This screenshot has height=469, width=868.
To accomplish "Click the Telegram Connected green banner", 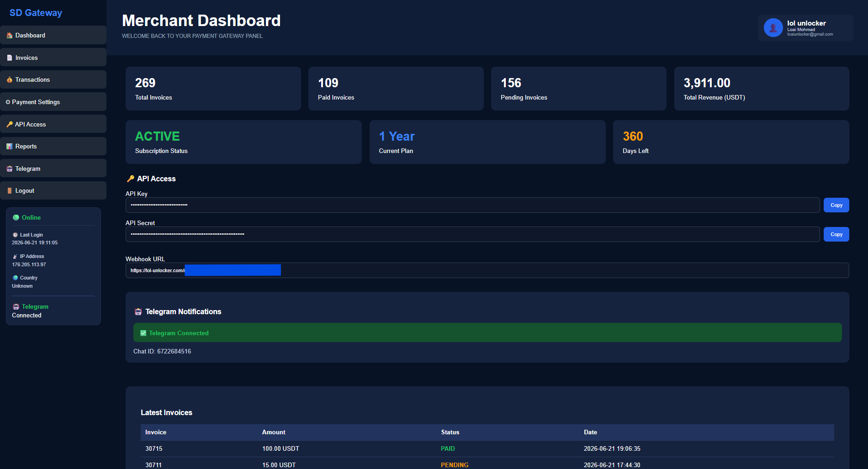I will coord(487,332).
